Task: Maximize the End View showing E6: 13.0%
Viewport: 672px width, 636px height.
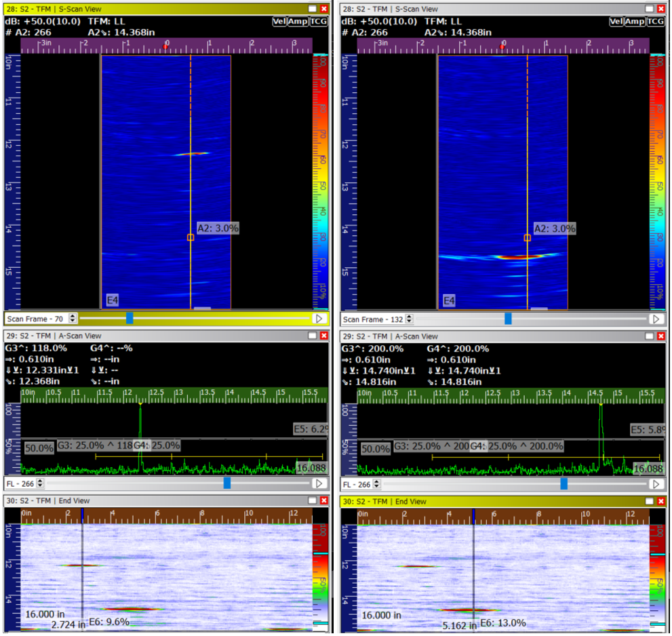Action: pyautogui.click(x=650, y=502)
